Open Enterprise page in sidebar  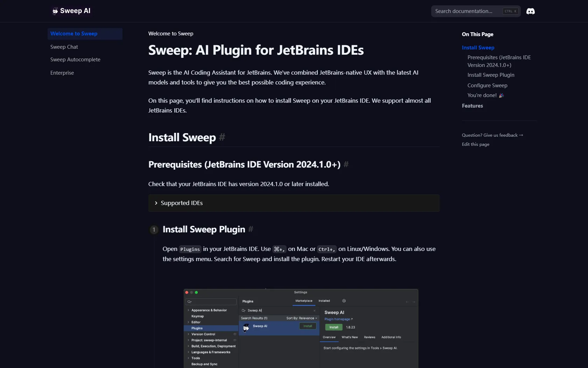tap(85, 73)
